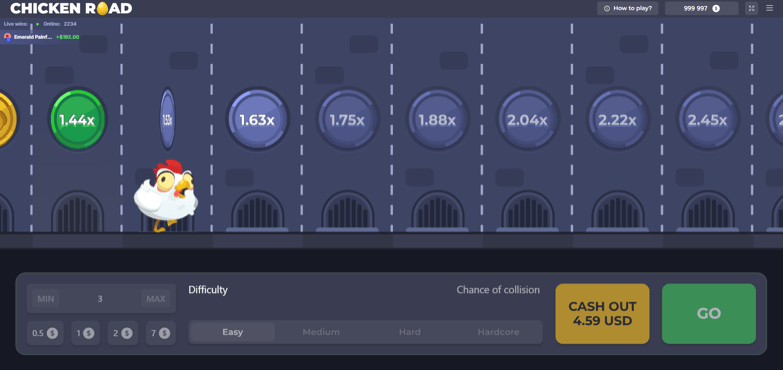Click the Emerald live win entry

click(41, 37)
